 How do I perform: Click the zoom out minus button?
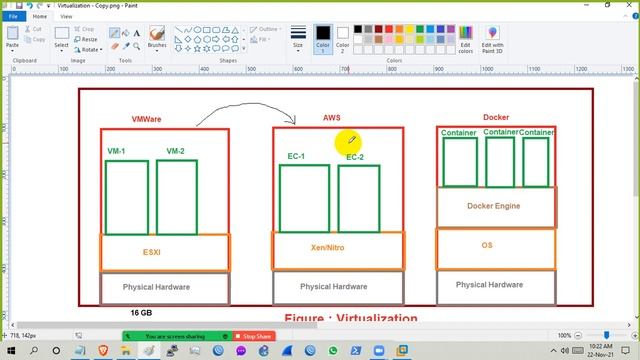578,336
